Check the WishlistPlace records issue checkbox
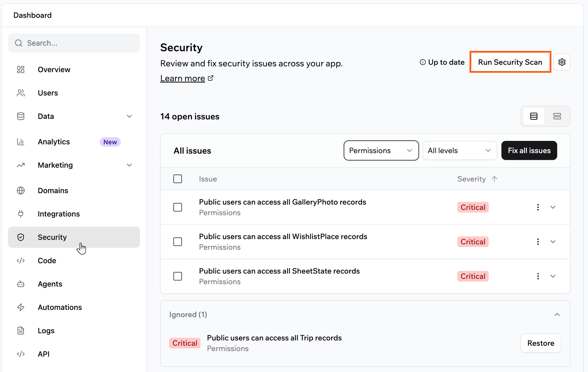The height and width of the screenshot is (372, 588). pos(178,242)
